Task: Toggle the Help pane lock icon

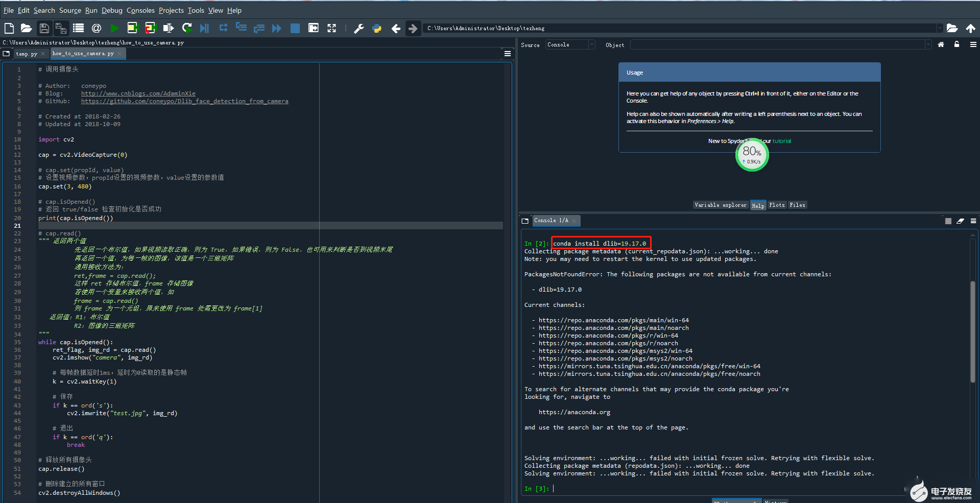Action: click(957, 44)
